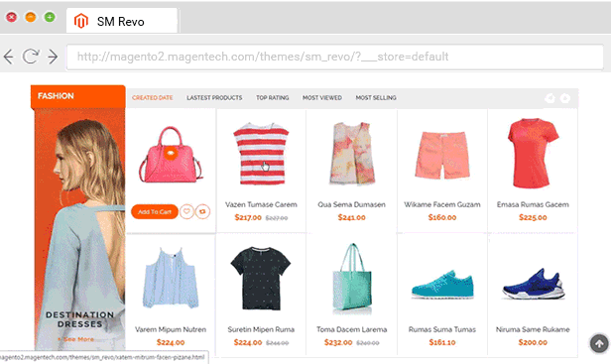The image size is (611, 364).
Task: Show the Most Viewed tab
Action: tap(322, 98)
